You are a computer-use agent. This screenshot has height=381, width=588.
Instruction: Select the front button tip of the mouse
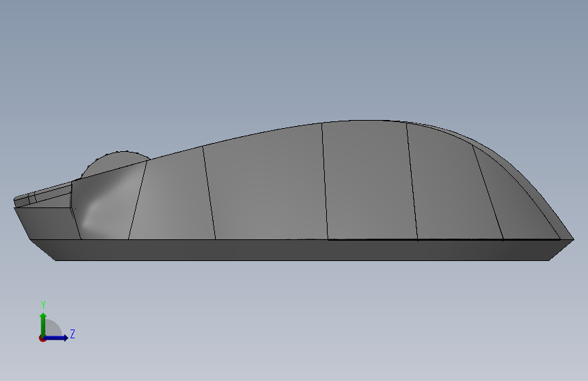click(x=42, y=195)
